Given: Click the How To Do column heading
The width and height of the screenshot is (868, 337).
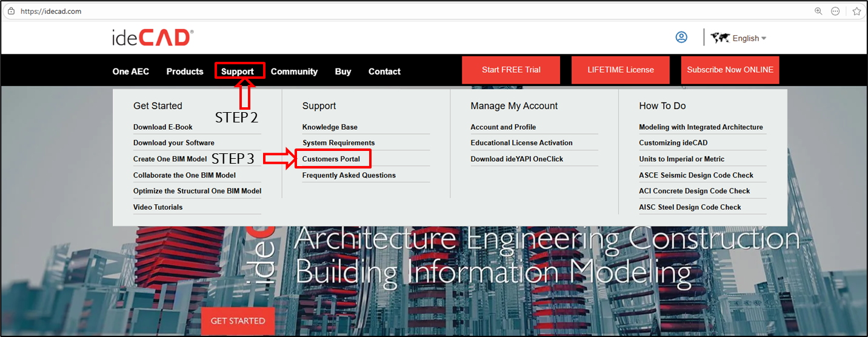Looking at the screenshot, I should pos(663,106).
